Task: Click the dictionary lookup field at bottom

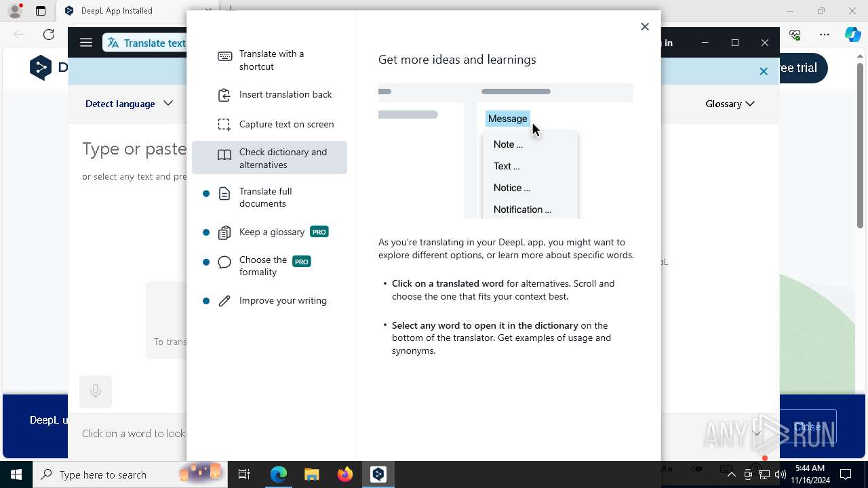Action: pos(134,434)
